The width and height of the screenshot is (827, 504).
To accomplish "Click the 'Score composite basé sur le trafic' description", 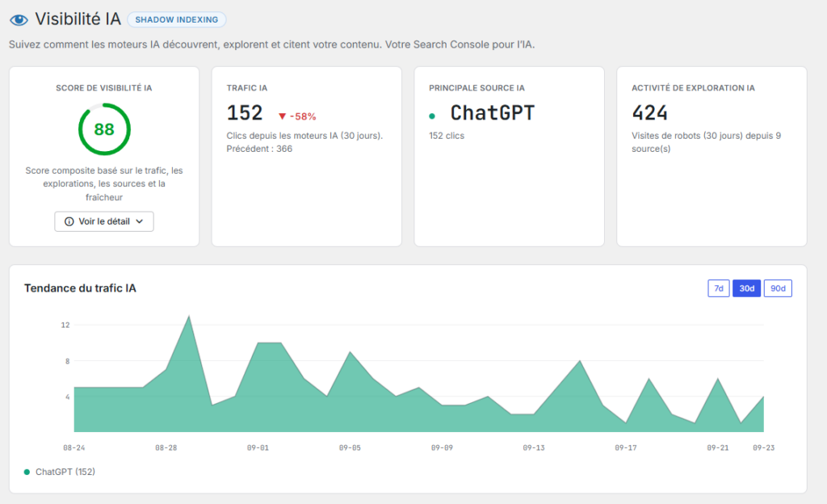I will [x=104, y=184].
